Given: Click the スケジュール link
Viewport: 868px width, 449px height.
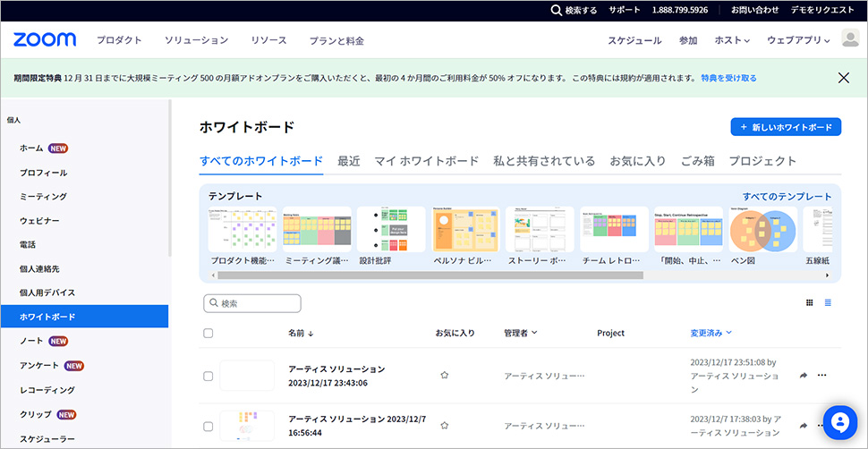Looking at the screenshot, I should 634,40.
